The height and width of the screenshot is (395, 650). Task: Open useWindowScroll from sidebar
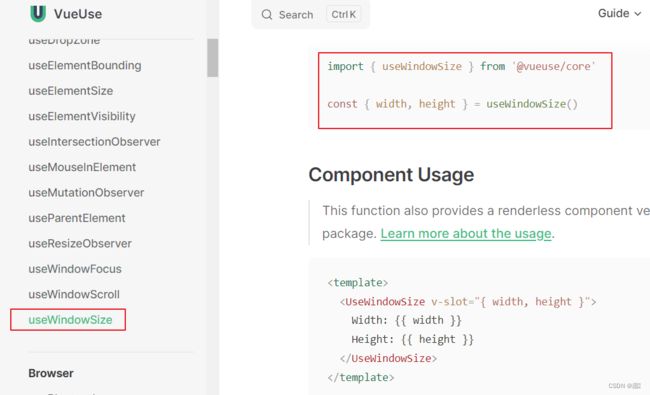pyautogui.click(x=74, y=294)
